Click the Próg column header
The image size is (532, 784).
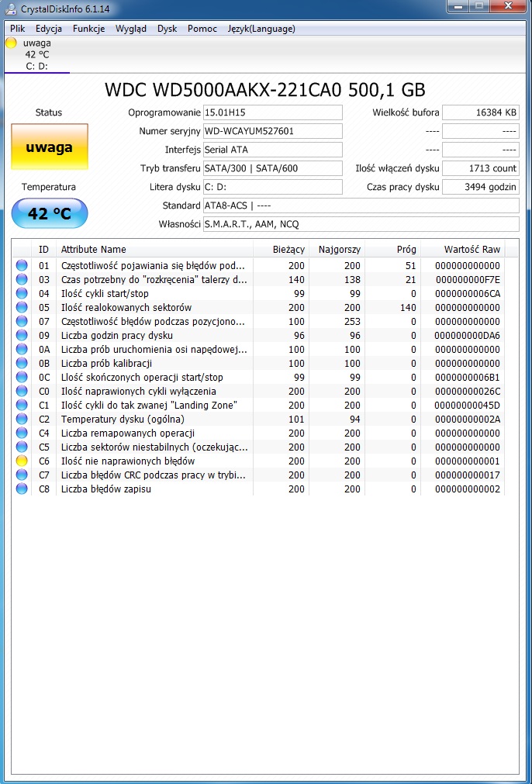point(392,249)
